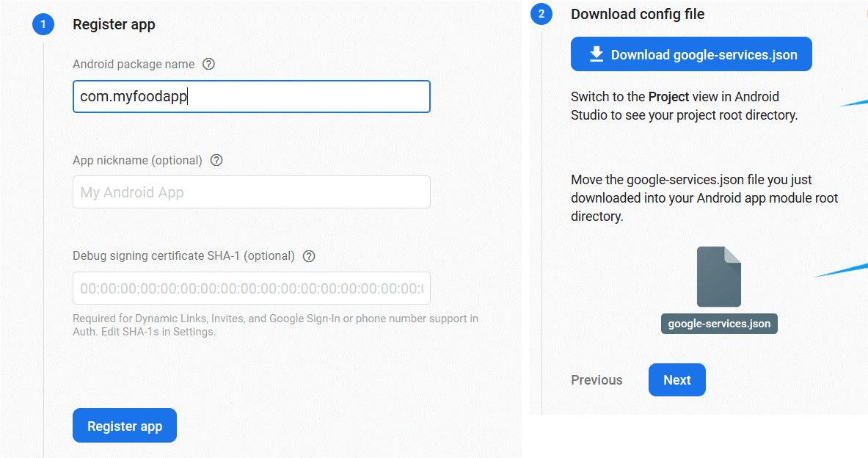
Task: Click the Previous link
Action: point(596,379)
